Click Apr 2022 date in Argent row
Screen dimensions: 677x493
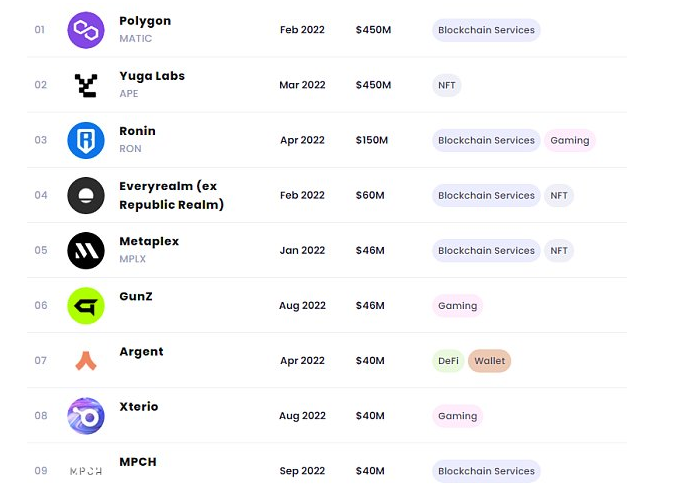coord(302,361)
